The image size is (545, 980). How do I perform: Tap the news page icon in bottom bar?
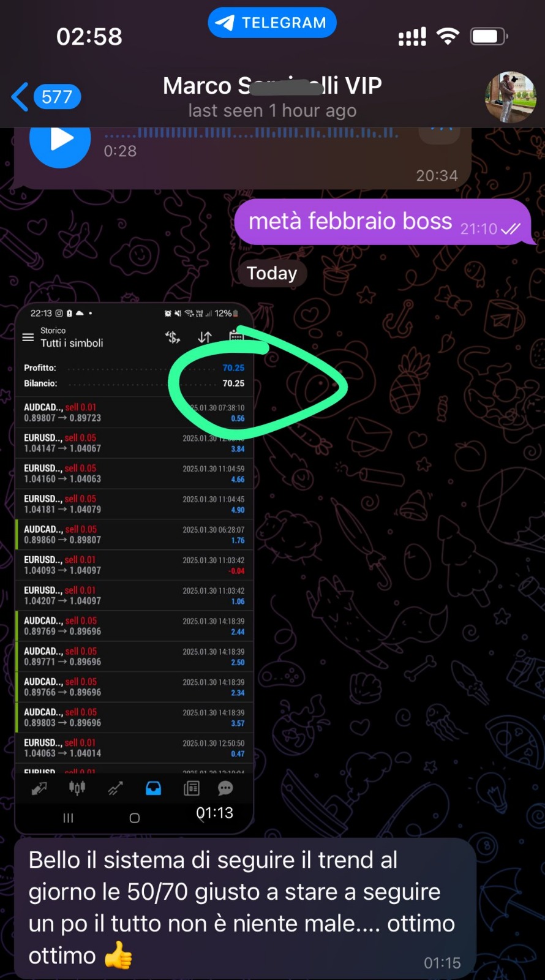pyautogui.click(x=192, y=788)
